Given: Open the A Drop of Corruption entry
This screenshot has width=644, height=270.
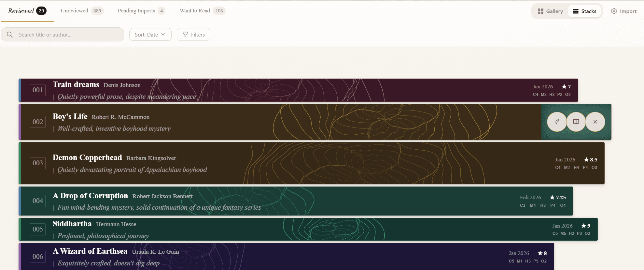Looking at the screenshot, I should pyautogui.click(x=90, y=196).
